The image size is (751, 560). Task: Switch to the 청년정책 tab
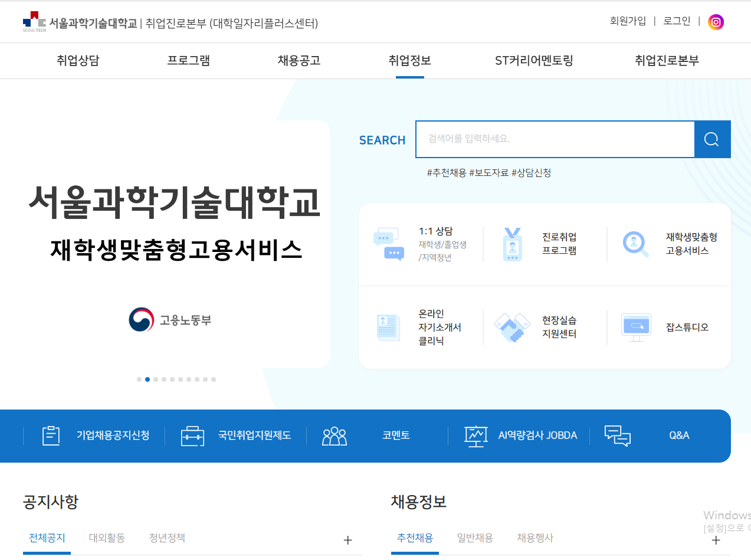coord(167,538)
